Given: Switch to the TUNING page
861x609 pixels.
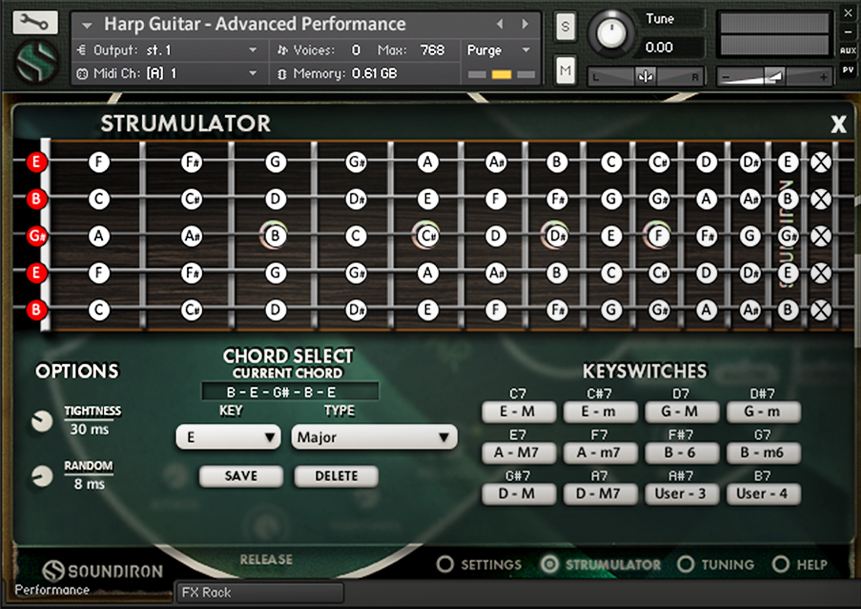Looking at the screenshot, I should [x=716, y=564].
